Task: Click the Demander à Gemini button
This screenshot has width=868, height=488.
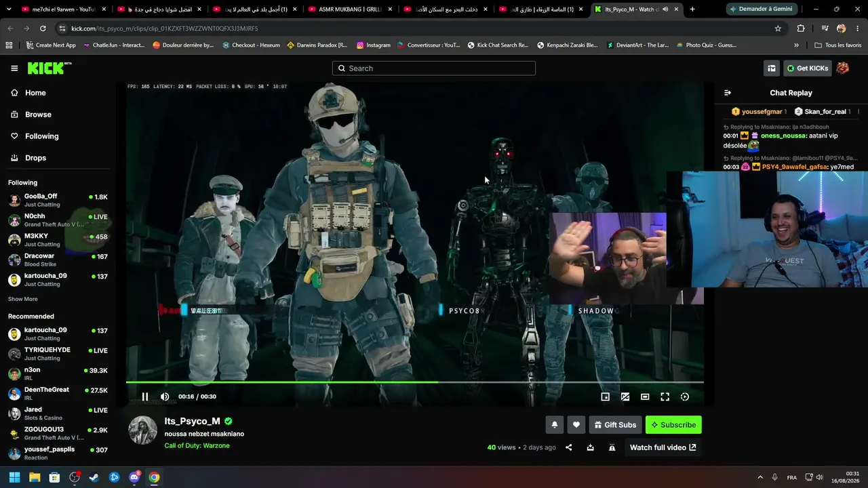Action: (760, 9)
